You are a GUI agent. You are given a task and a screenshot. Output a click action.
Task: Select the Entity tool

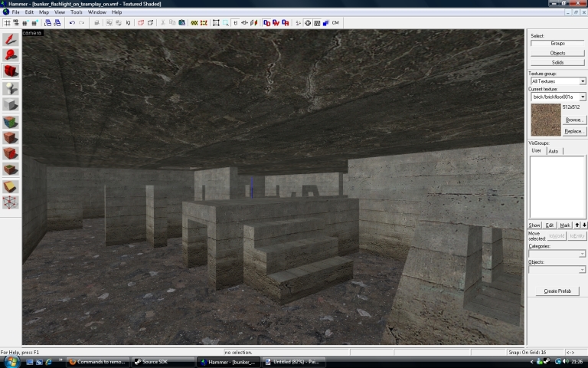pyautogui.click(x=11, y=88)
